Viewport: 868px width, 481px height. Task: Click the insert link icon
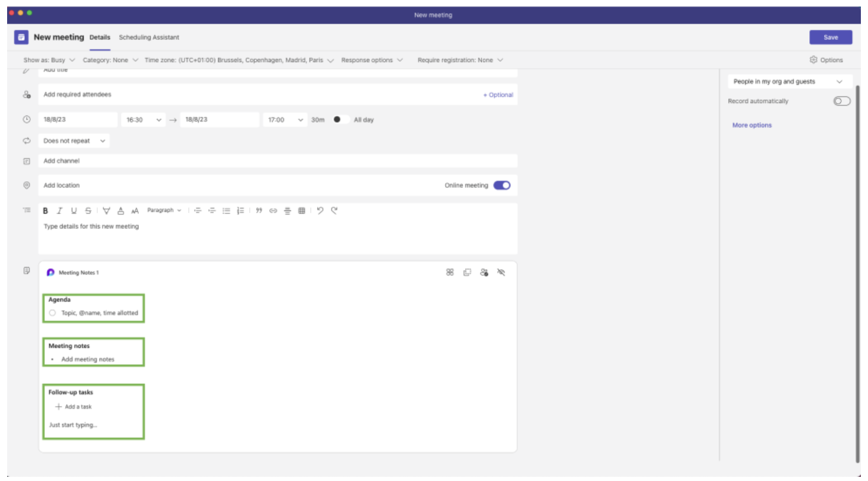tap(273, 211)
